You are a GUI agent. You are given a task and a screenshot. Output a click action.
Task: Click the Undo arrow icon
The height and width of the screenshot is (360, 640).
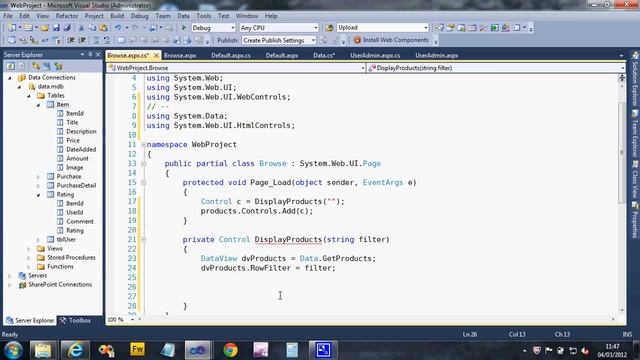click(x=118, y=28)
